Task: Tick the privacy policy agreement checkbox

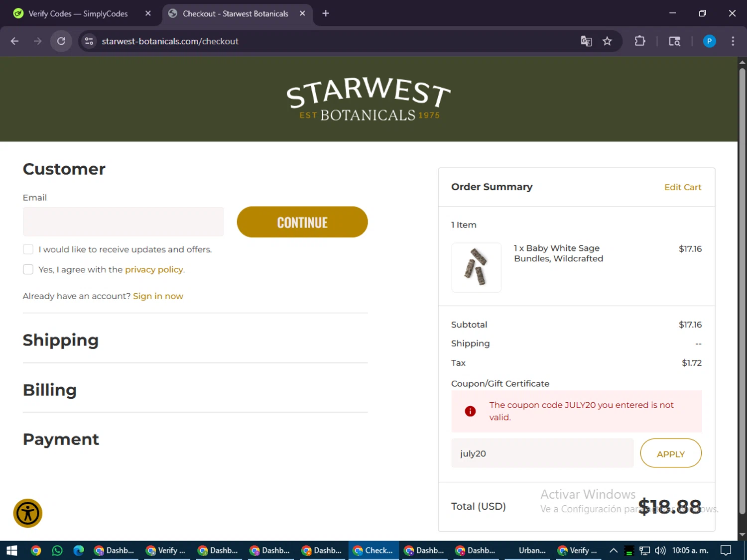Action: [28, 269]
